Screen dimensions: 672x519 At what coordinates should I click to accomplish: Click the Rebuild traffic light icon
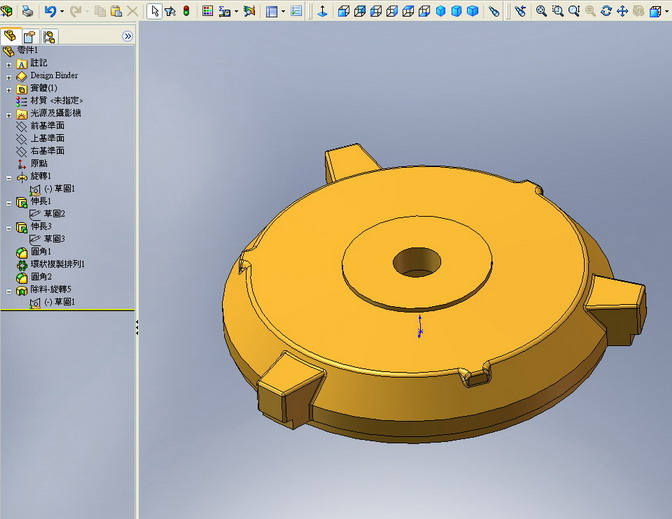coord(186,11)
